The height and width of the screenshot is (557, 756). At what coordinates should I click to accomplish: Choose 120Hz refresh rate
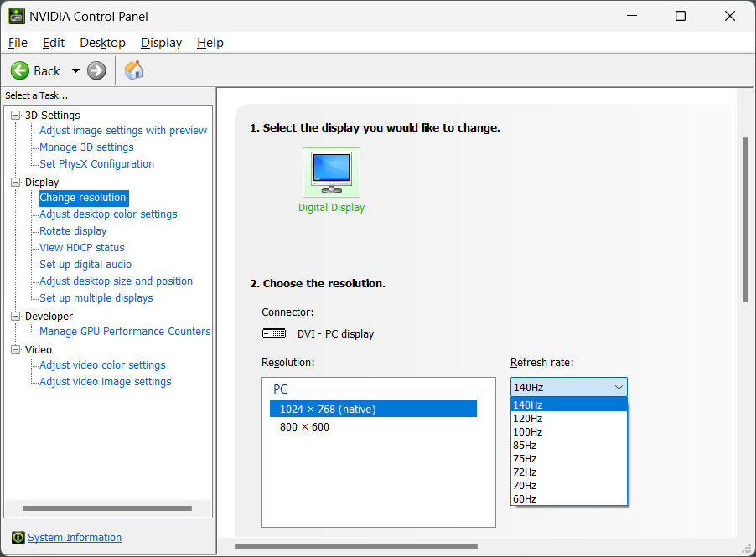tap(569, 418)
